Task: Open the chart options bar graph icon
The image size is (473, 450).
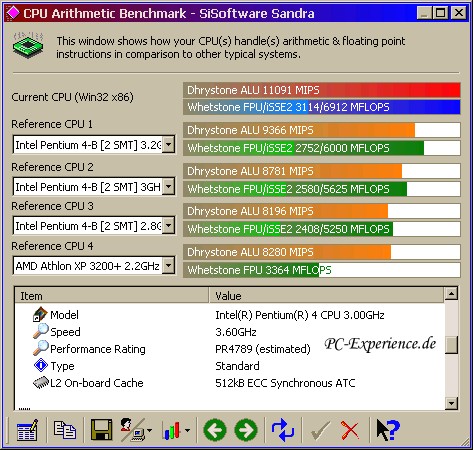Action: [176, 430]
